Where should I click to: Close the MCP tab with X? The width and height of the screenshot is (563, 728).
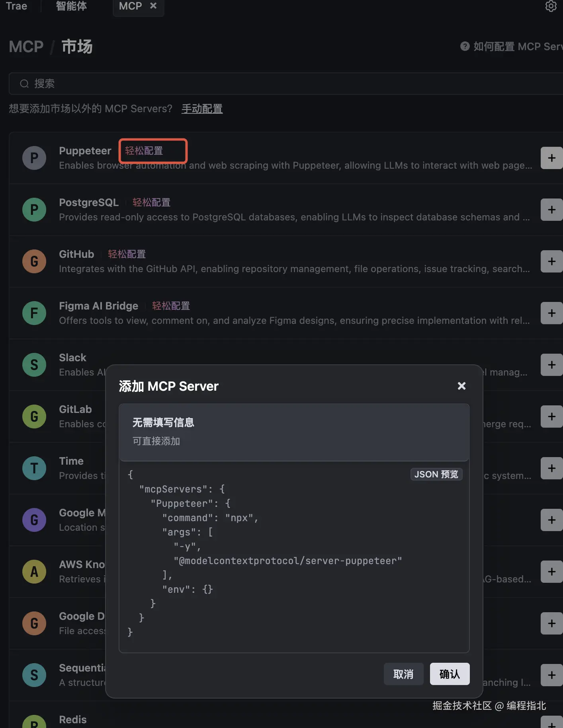coord(153,6)
